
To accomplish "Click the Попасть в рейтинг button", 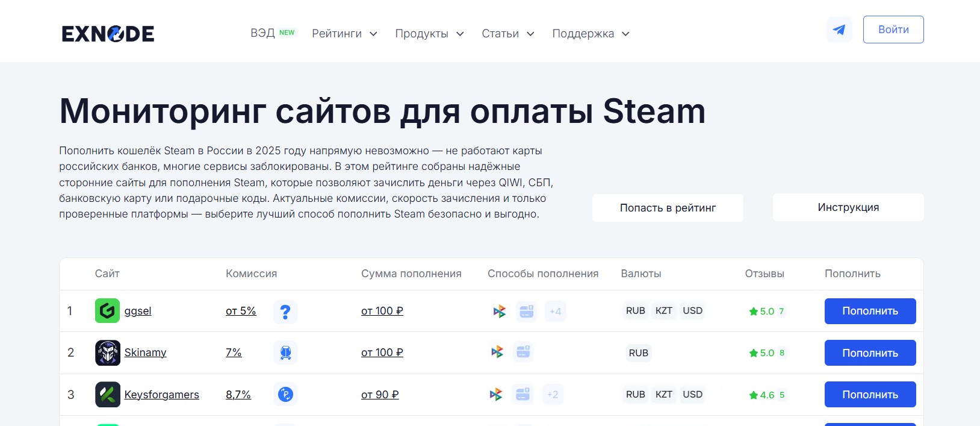I will tap(668, 208).
